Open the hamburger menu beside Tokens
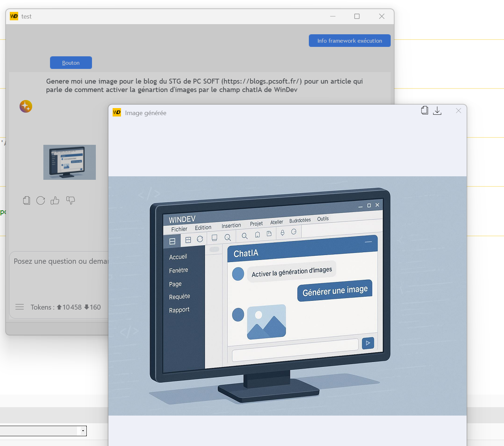The height and width of the screenshot is (446, 504). point(20,307)
